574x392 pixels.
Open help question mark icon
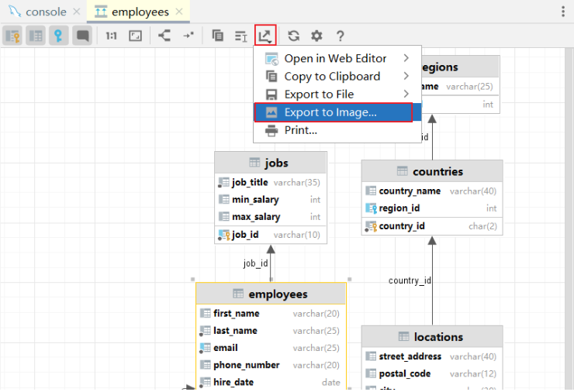[340, 36]
